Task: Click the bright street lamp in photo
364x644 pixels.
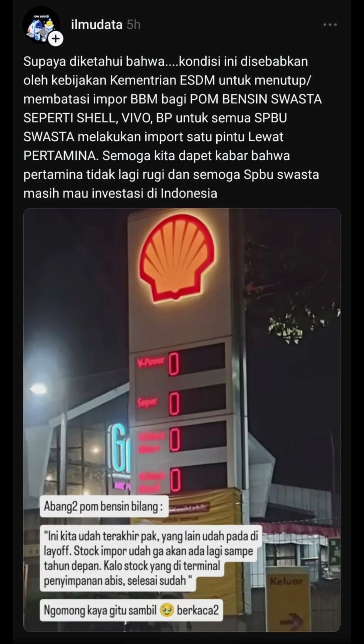Action: pos(37,389)
